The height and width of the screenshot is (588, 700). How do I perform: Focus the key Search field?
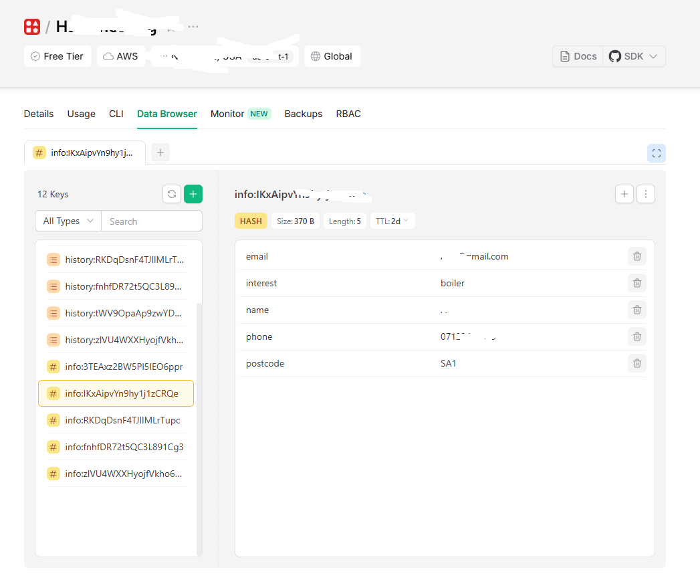152,221
